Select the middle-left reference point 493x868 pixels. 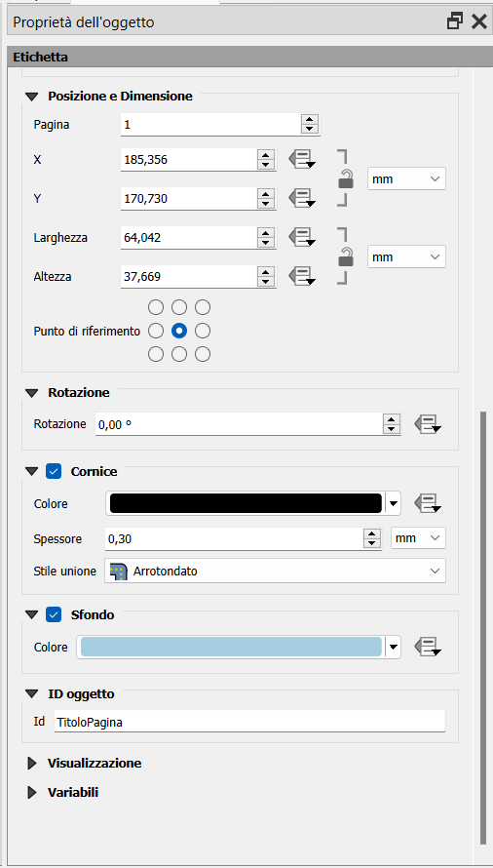(x=156, y=331)
